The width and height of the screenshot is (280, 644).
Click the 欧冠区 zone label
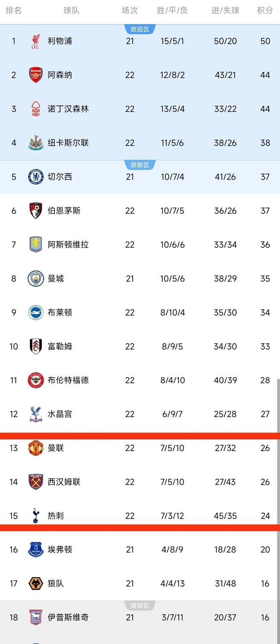pyautogui.click(x=140, y=29)
